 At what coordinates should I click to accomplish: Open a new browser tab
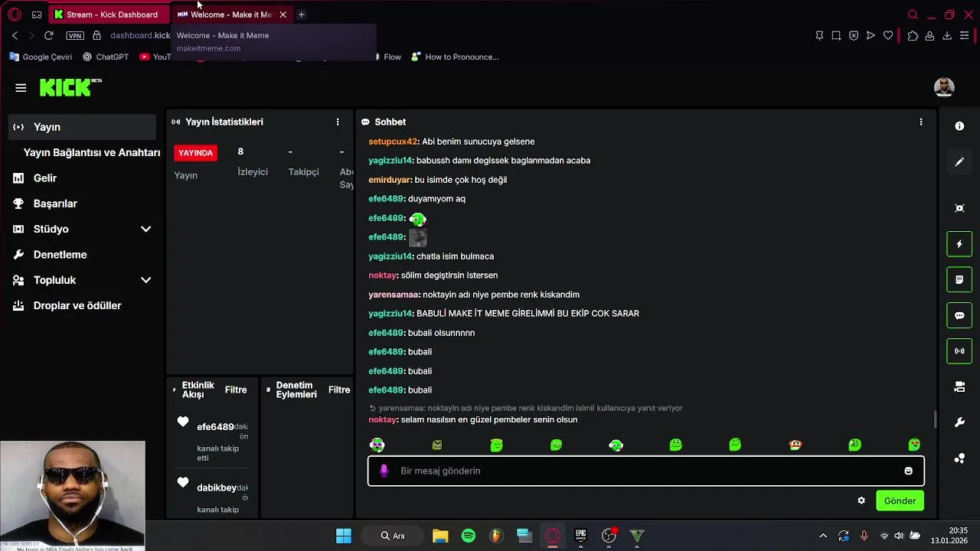click(302, 15)
